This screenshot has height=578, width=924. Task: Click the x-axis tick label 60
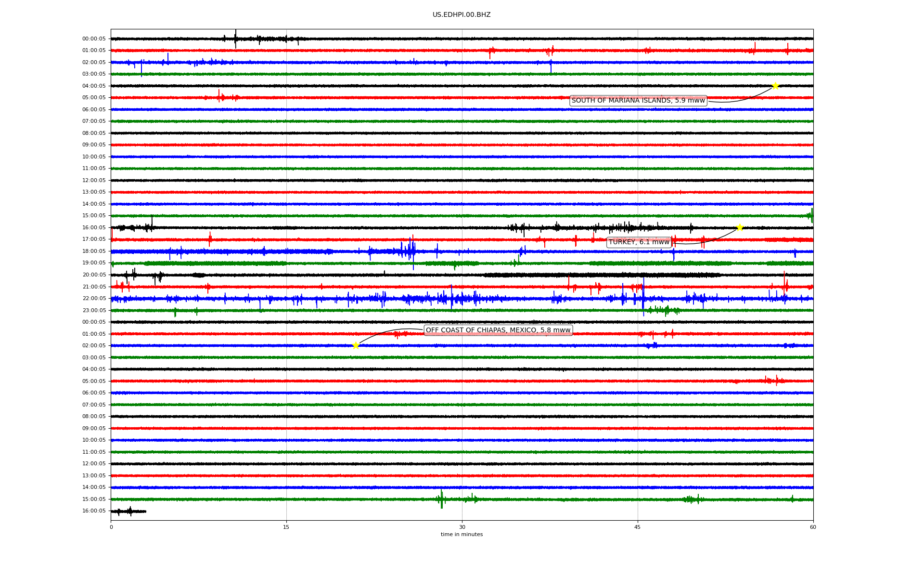[813, 527]
